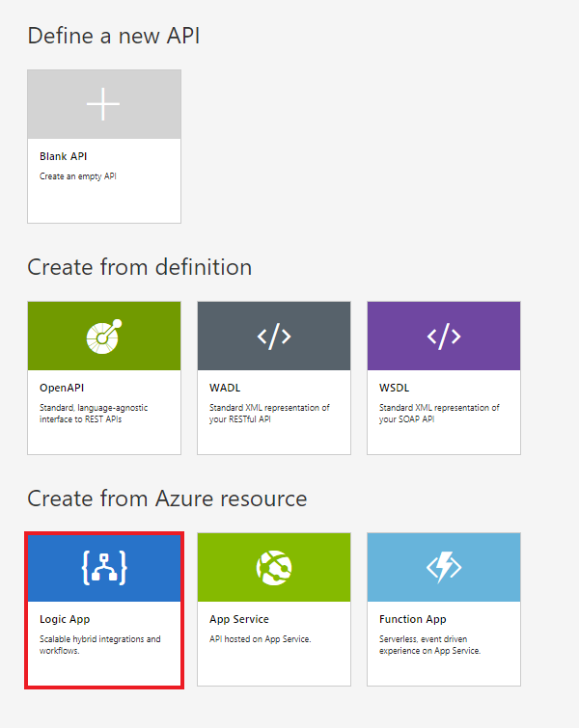Screen dimensions: 579x728
Task: Pick the WADL title label
Action: [225, 388]
